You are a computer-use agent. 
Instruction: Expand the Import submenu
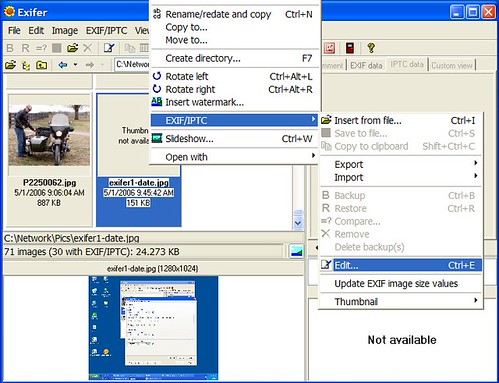401,177
